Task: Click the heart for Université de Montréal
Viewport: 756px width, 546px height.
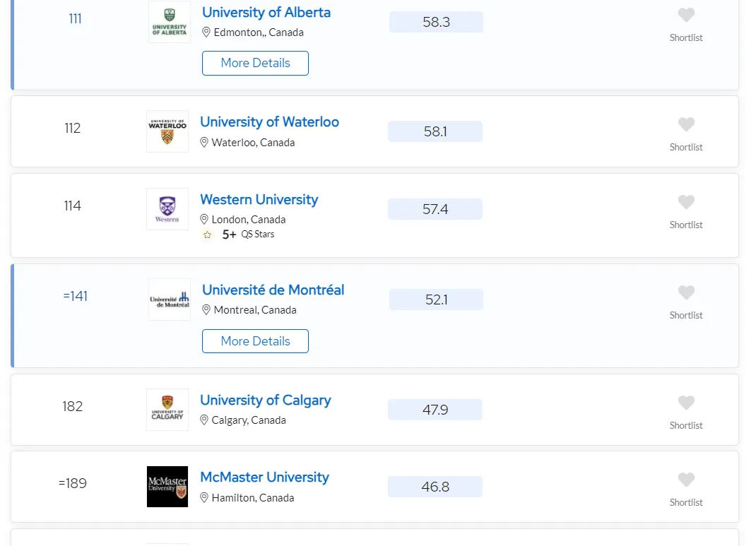Action: click(x=685, y=292)
